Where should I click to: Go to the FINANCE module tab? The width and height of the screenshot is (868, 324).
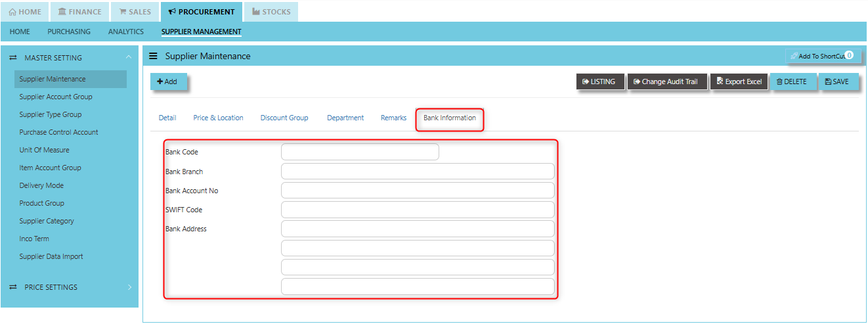79,12
